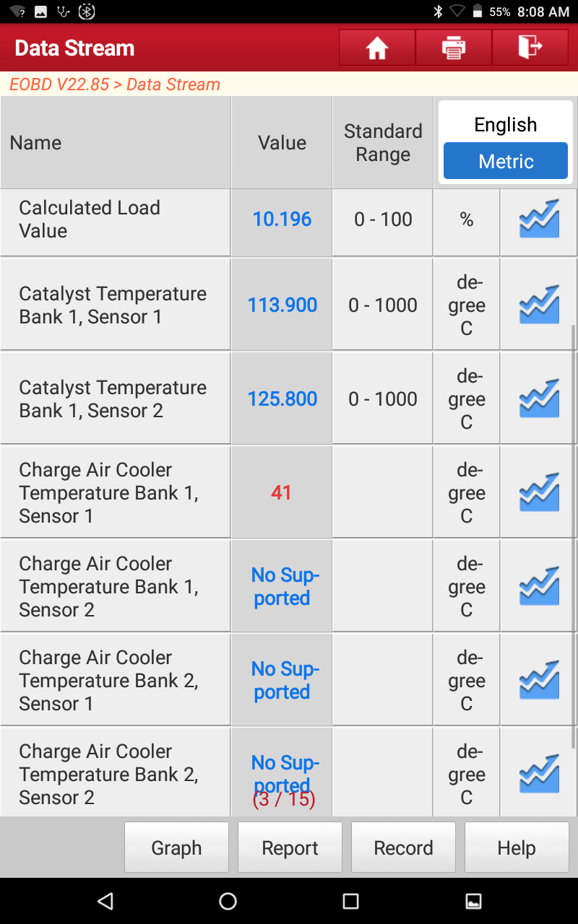The image size is (578, 924).
Task: Tap the exit door icon
Action: point(530,48)
